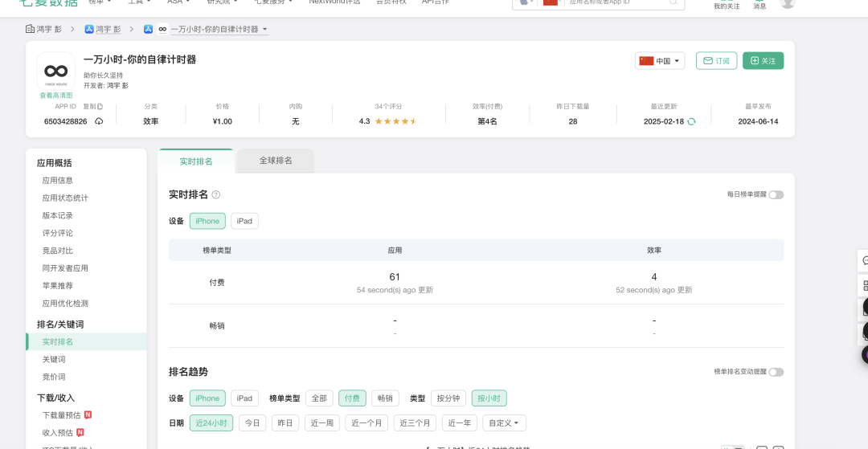The height and width of the screenshot is (449, 868).
Task: Select 全部 chart type filter
Action: (x=319, y=398)
